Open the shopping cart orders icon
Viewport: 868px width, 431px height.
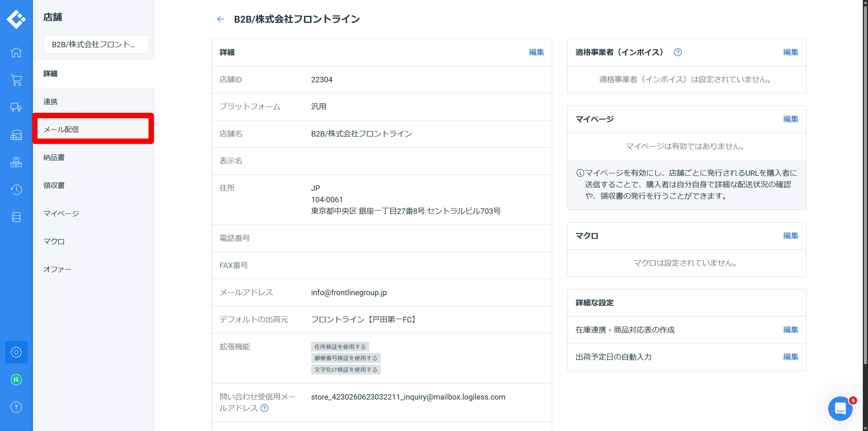[16, 80]
